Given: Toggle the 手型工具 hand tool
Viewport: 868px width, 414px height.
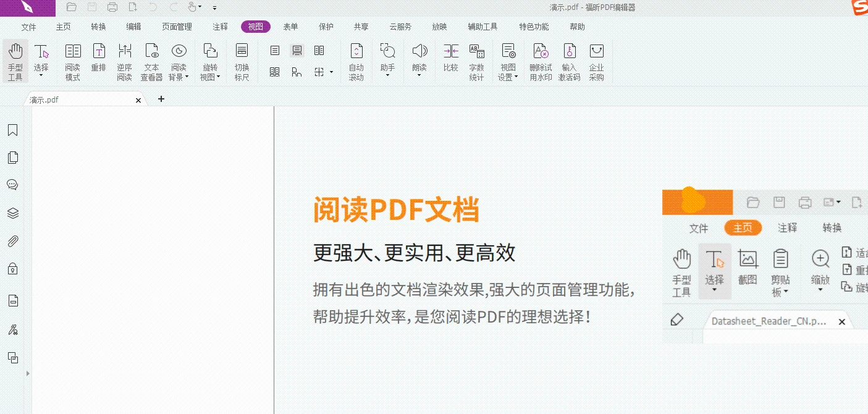Looking at the screenshot, I should (x=15, y=62).
